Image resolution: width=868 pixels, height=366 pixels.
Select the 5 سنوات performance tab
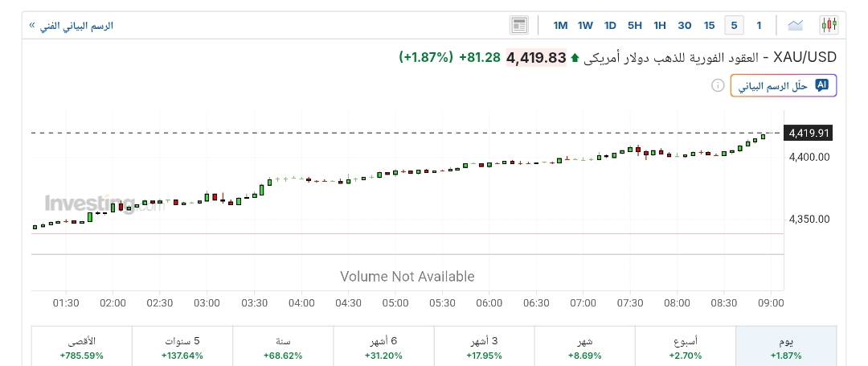[x=182, y=347]
